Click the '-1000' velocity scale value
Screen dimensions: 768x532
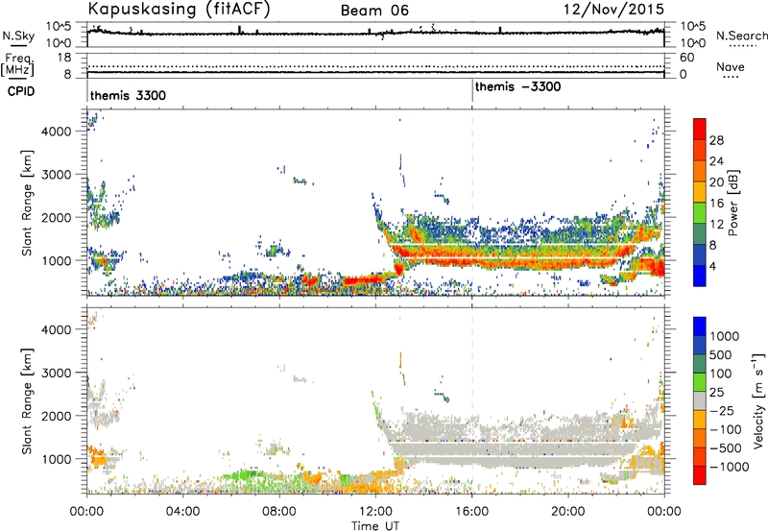[x=729, y=467]
